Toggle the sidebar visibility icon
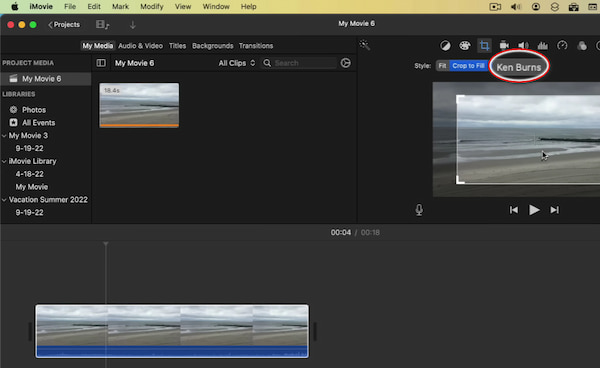 [101, 63]
